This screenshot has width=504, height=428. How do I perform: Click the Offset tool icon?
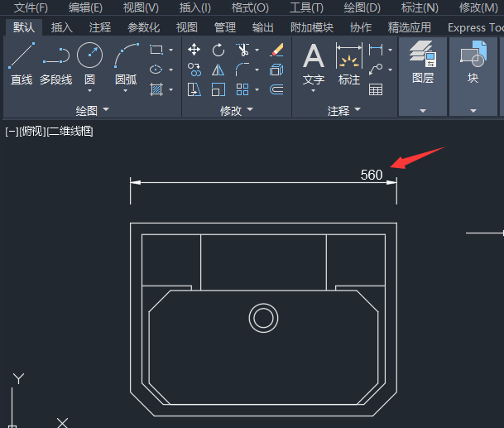(276, 89)
